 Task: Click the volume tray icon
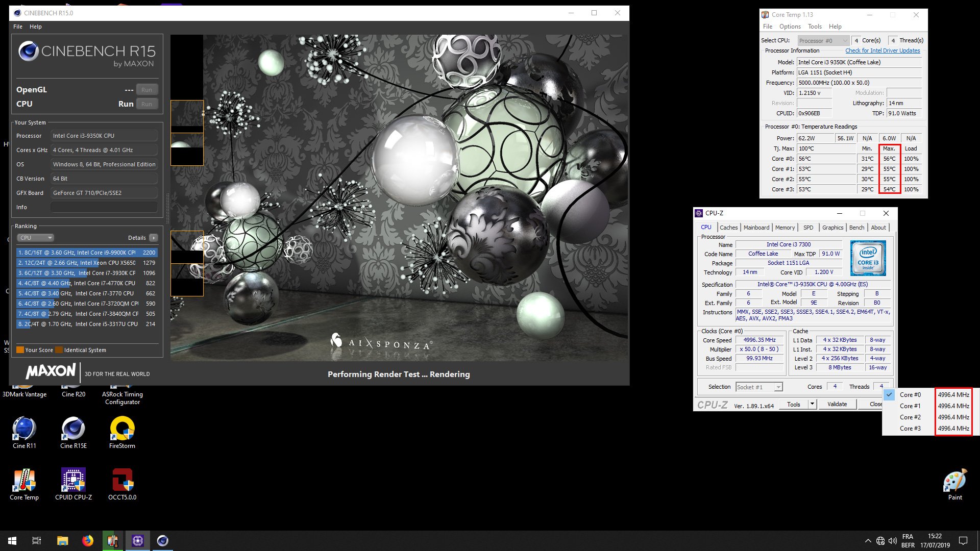click(x=893, y=541)
